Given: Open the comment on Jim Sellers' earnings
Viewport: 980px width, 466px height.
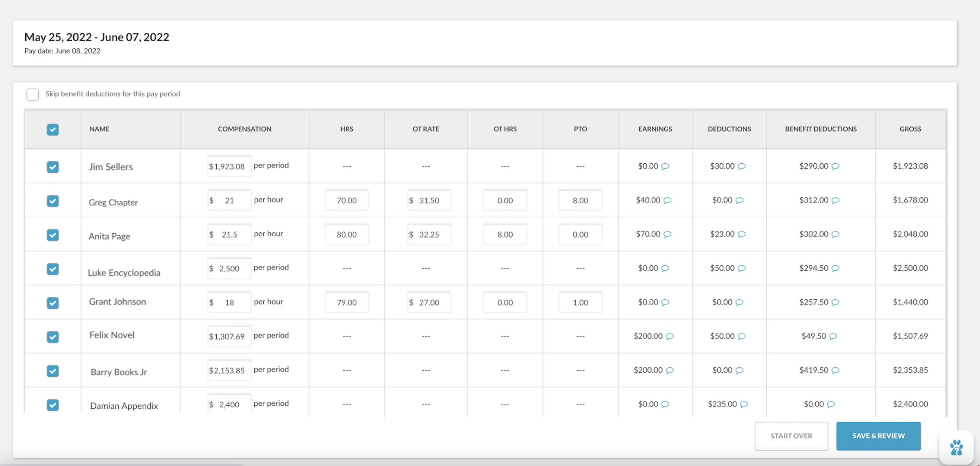Looking at the screenshot, I should (x=666, y=166).
